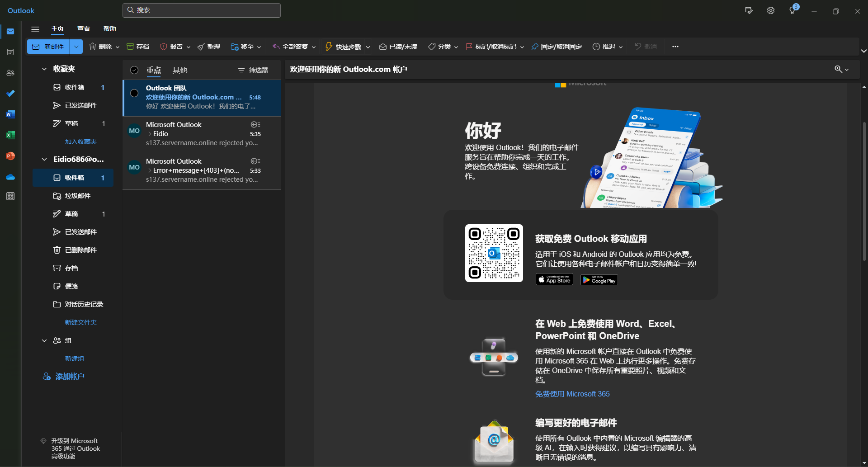Screen dimensions: 868x467
Task: Click 添加帐户 add account icon
Action: [x=47, y=377]
